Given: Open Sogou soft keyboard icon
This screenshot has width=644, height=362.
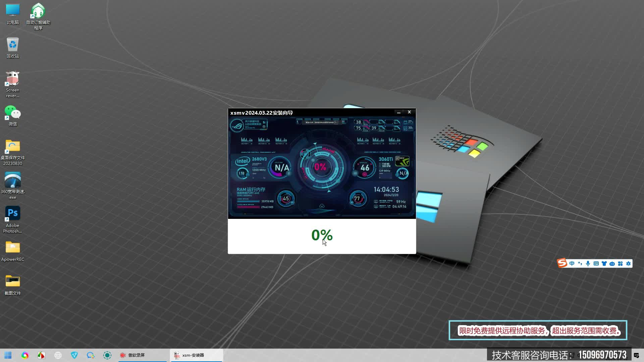Looking at the screenshot, I should coord(596,263).
